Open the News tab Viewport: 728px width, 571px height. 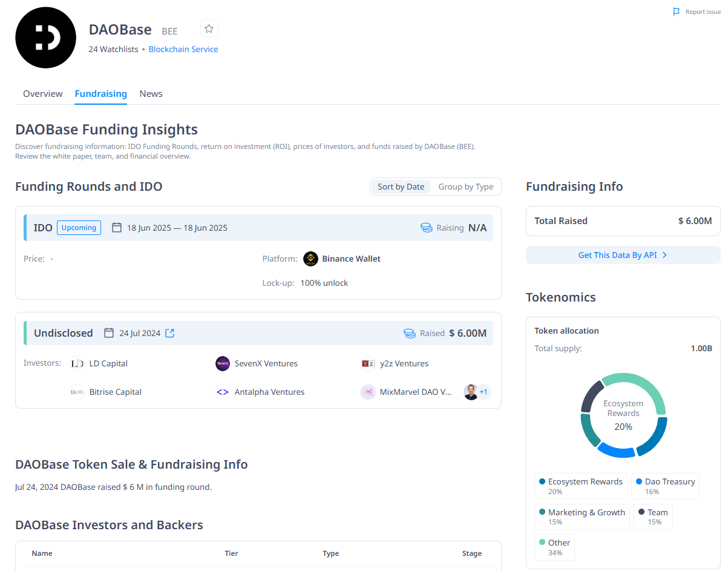151,93
